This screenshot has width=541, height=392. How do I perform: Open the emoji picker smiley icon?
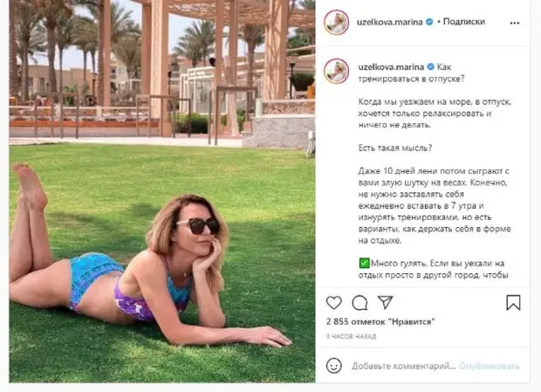pyautogui.click(x=333, y=366)
